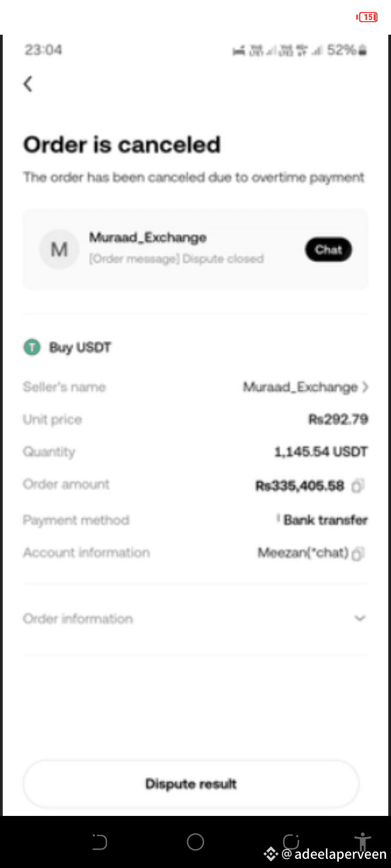Click the Buy USDT heading
This screenshot has height=868, width=391.
[x=80, y=347]
